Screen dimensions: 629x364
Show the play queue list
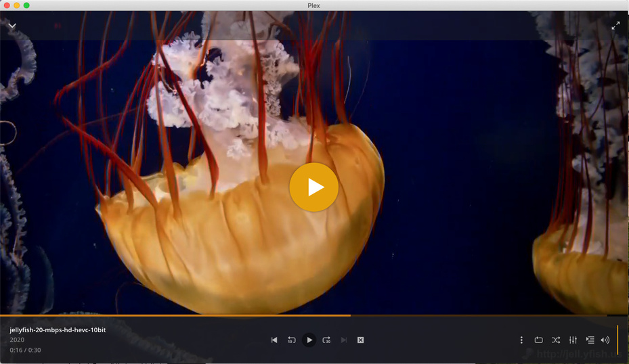coord(590,340)
